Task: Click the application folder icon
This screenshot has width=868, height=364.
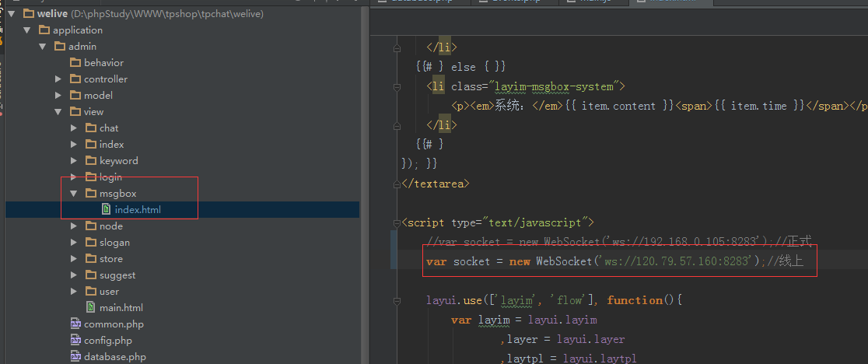Action: click(44, 30)
